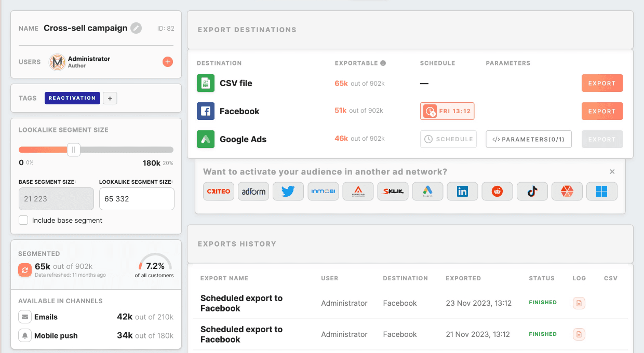Image resolution: width=644 pixels, height=353 pixels.
Task: Choose the Reddit ad network icon
Action: [497, 191]
